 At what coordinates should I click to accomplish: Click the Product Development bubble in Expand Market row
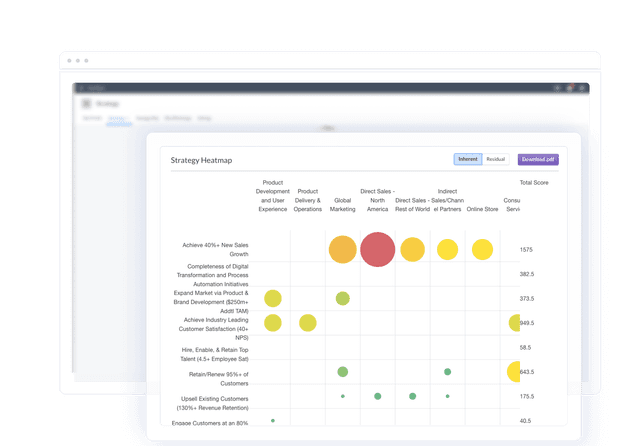click(x=273, y=298)
